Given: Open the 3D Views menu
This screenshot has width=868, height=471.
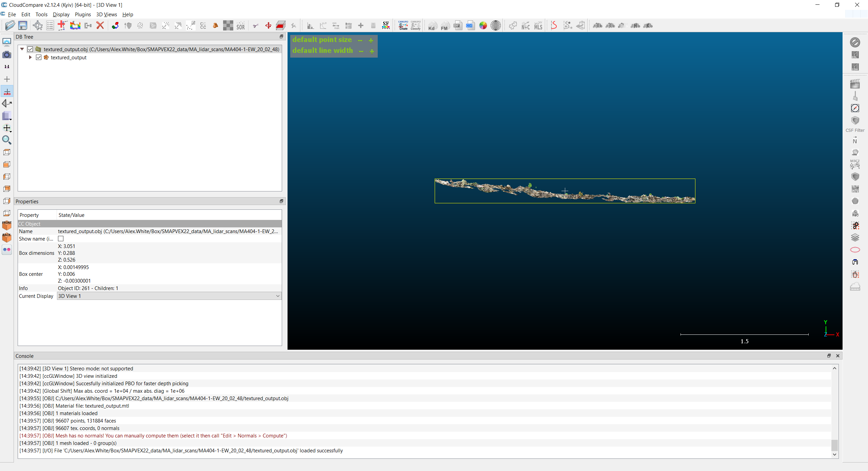Looking at the screenshot, I should point(106,14).
